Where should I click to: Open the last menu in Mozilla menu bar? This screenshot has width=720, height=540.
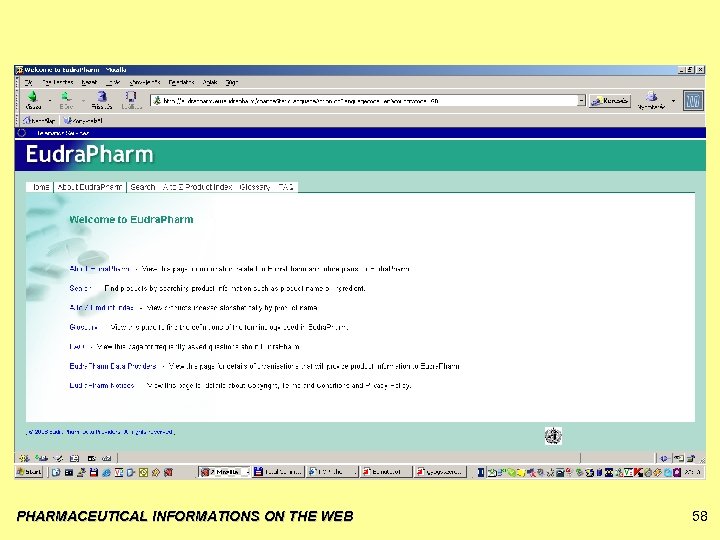click(232, 82)
